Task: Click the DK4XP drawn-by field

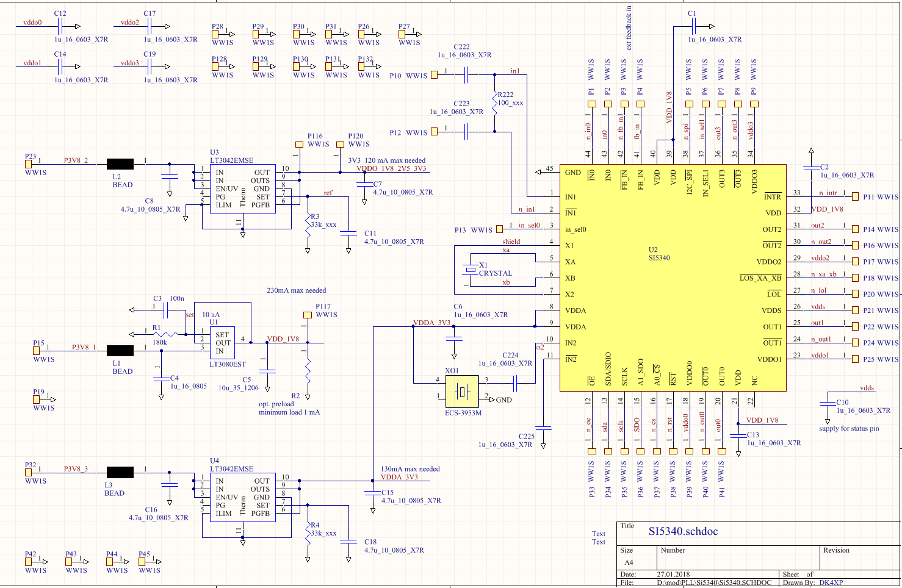Action: pyautogui.click(x=831, y=583)
